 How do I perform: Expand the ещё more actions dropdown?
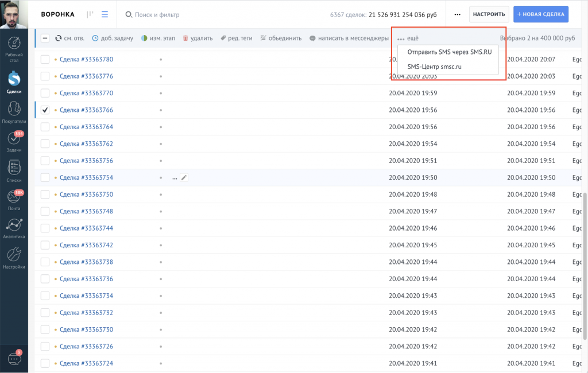coord(408,38)
